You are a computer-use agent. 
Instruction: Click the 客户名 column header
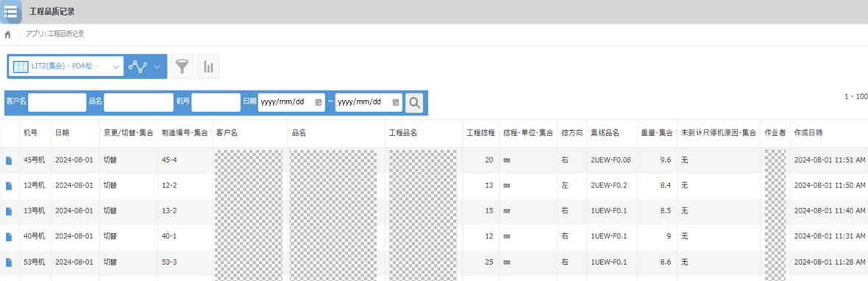(227, 133)
